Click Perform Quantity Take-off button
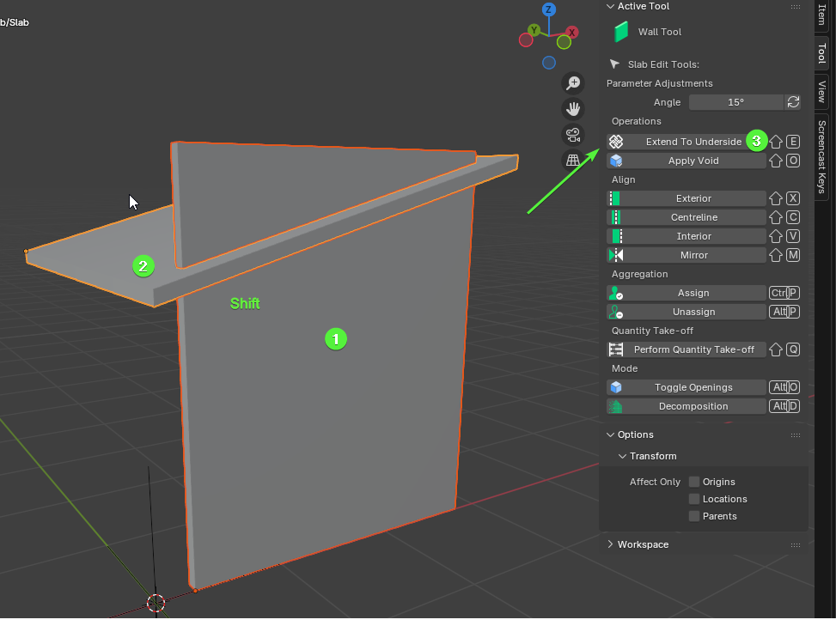 coord(686,350)
